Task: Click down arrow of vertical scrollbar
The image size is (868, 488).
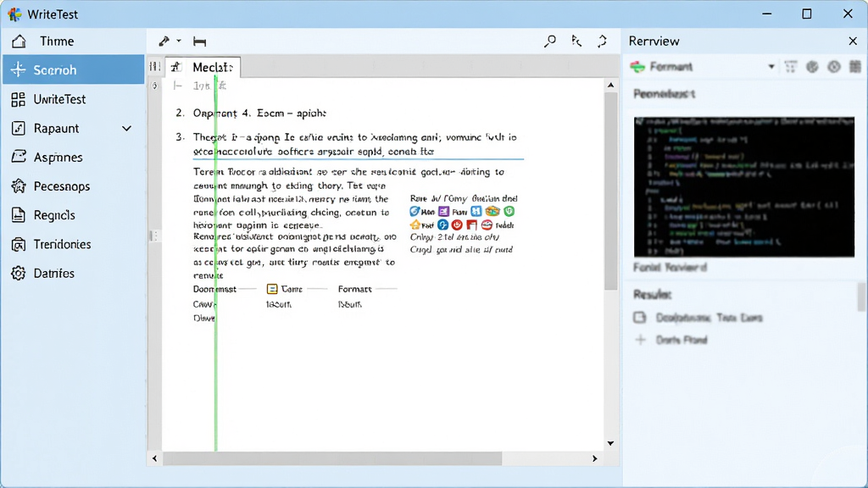Action: tap(610, 443)
